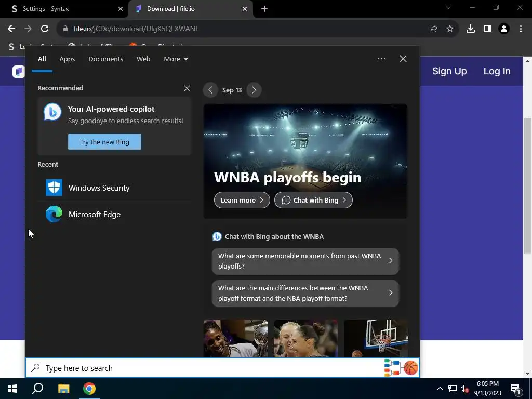Screen dimensions: 532x399
Task: Open thumbnail of two players laughing
Action: 305,338
